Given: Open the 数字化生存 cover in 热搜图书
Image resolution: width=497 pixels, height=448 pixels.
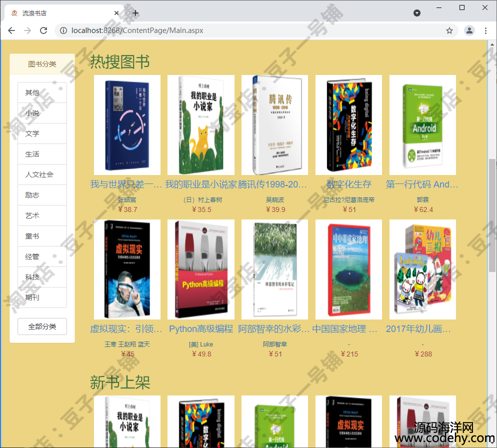Looking at the screenshot, I should pyautogui.click(x=348, y=125).
